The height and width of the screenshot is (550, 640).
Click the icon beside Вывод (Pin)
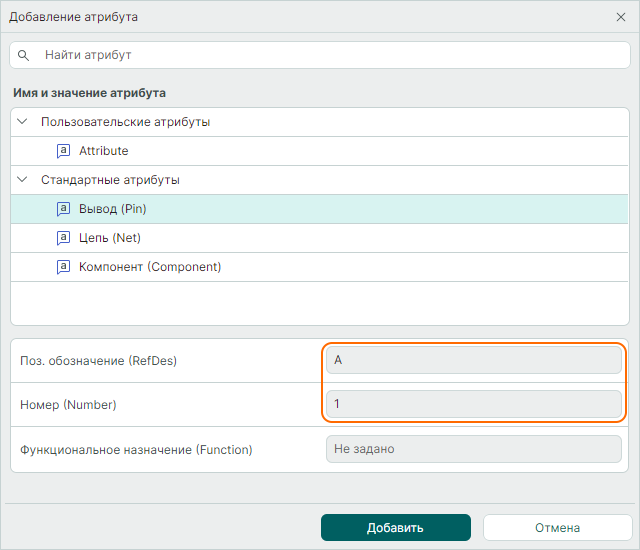coord(63,209)
